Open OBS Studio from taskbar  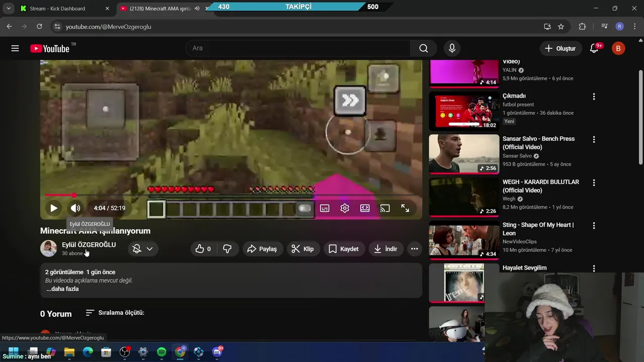point(125,352)
